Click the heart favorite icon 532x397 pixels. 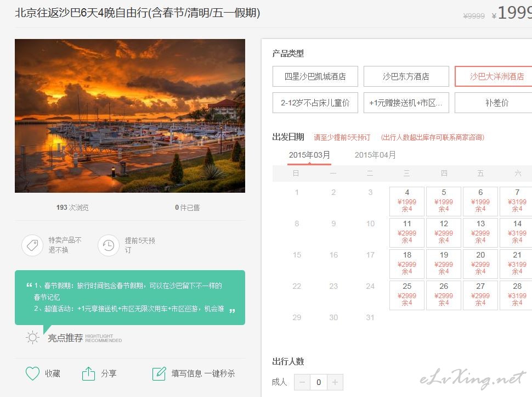[32, 373]
